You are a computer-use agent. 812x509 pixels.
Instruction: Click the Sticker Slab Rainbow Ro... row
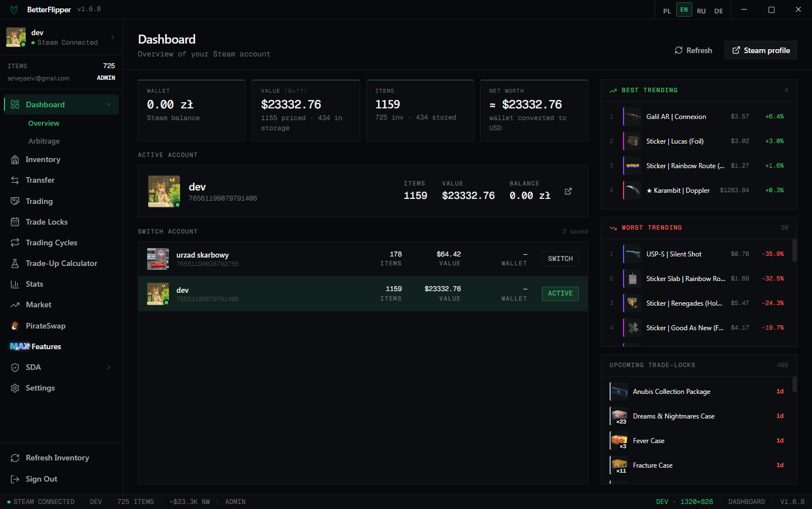(x=697, y=279)
